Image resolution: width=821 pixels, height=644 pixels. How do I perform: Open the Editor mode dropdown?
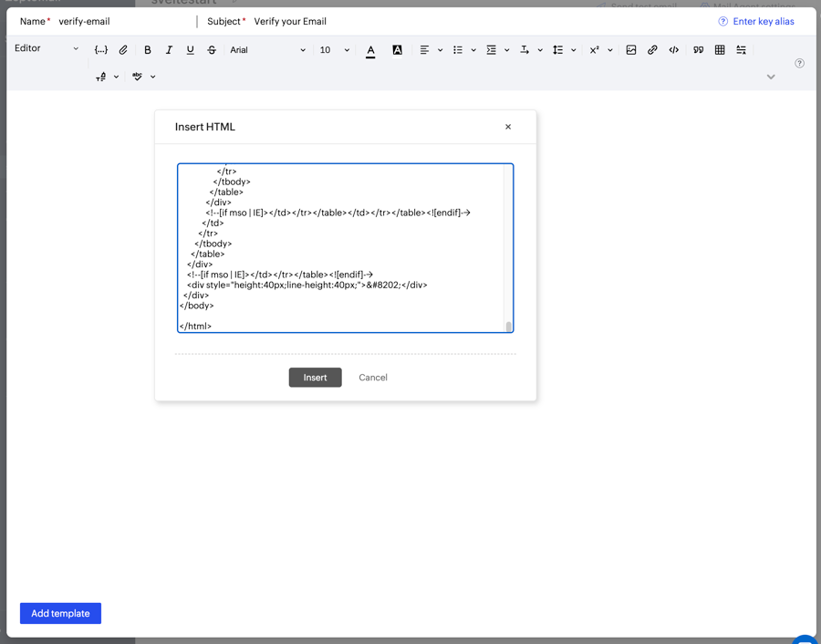47,48
